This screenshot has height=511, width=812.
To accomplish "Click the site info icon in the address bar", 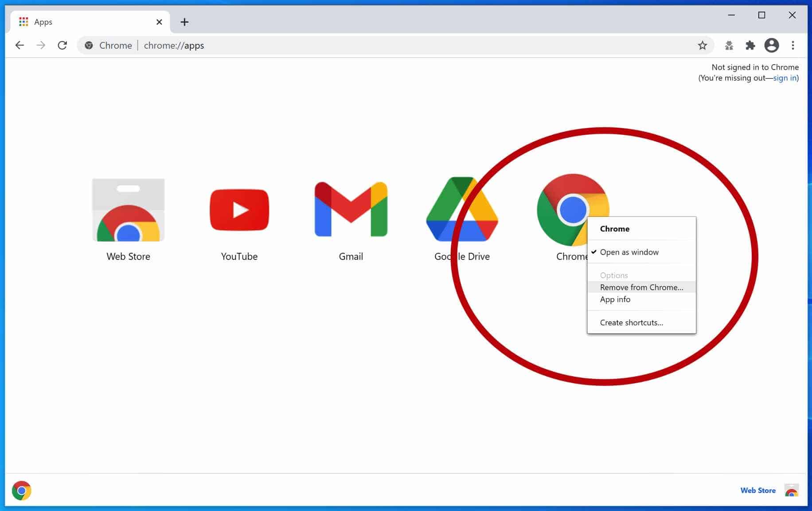I will coord(89,45).
